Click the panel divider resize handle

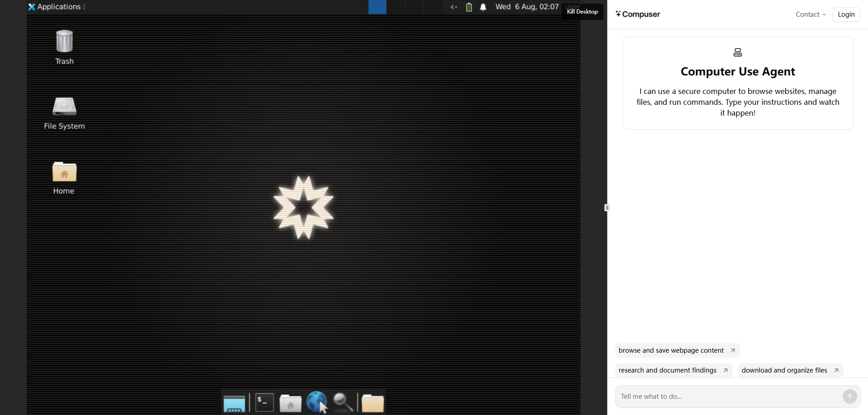pos(607,208)
